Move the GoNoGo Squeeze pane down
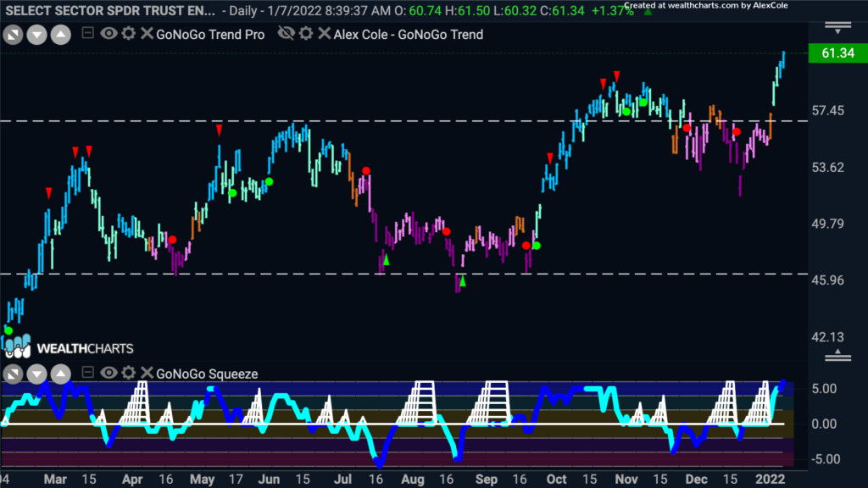The height and width of the screenshot is (488, 868). (x=36, y=374)
